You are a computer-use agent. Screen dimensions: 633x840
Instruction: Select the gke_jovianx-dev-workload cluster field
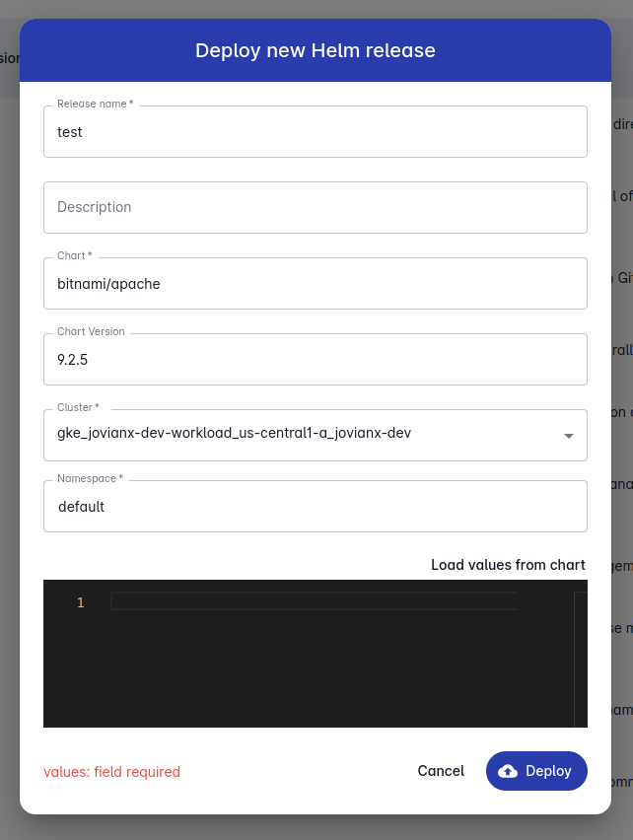(x=296, y=435)
